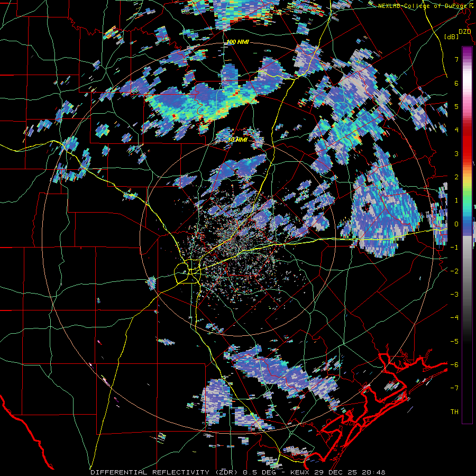Click the "0" value on the legend
The width and height of the screenshot is (476, 476).
point(456,224)
